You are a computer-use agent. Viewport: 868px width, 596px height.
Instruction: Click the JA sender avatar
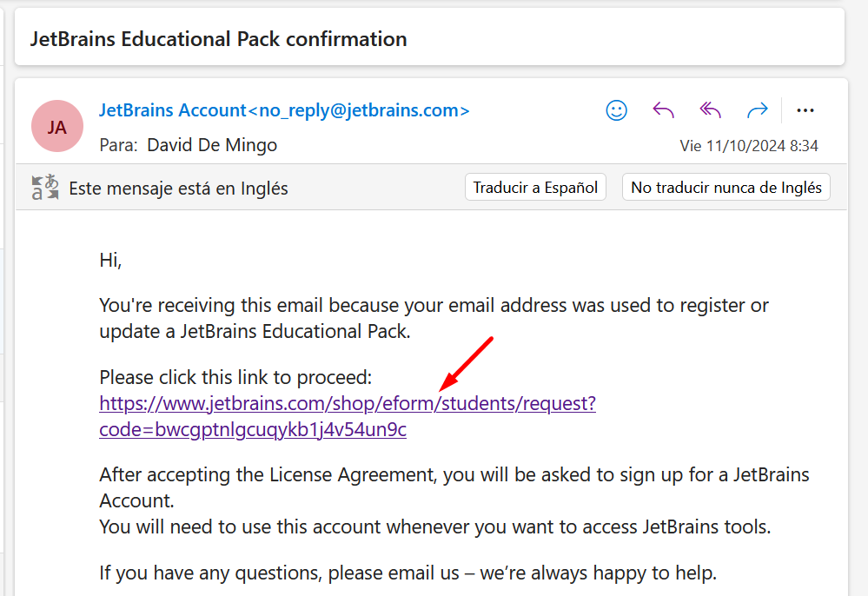57,126
